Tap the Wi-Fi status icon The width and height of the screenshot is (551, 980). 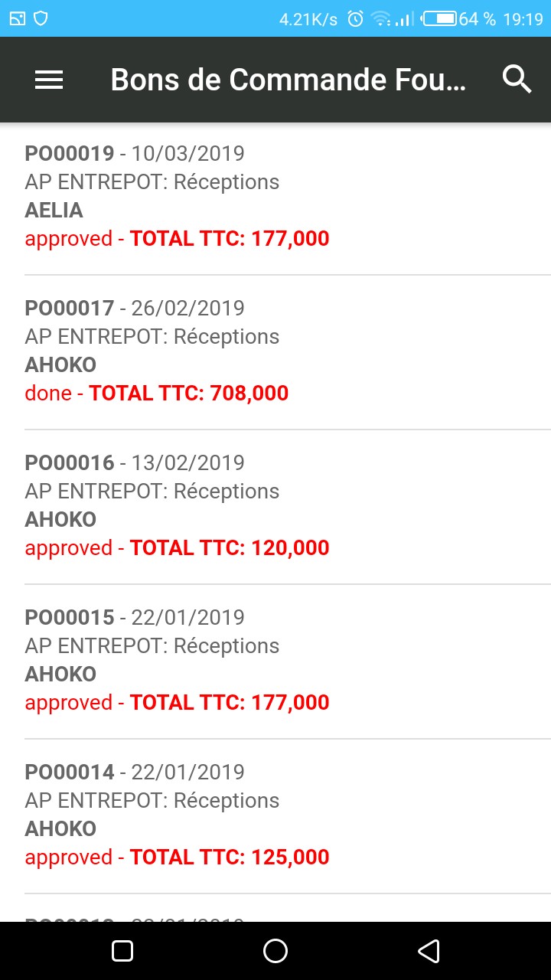(380, 19)
